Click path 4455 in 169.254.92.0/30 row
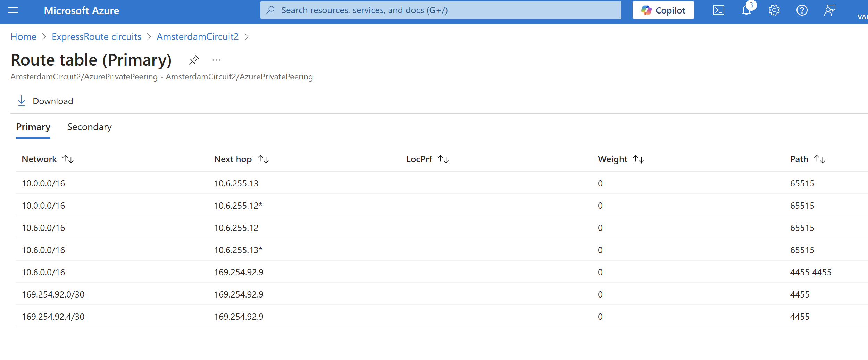This screenshot has width=868, height=360. pyautogui.click(x=800, y=294)
